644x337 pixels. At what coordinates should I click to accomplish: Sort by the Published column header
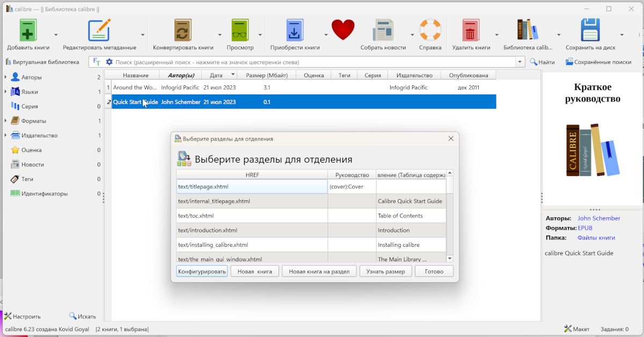tap(469, 75)
